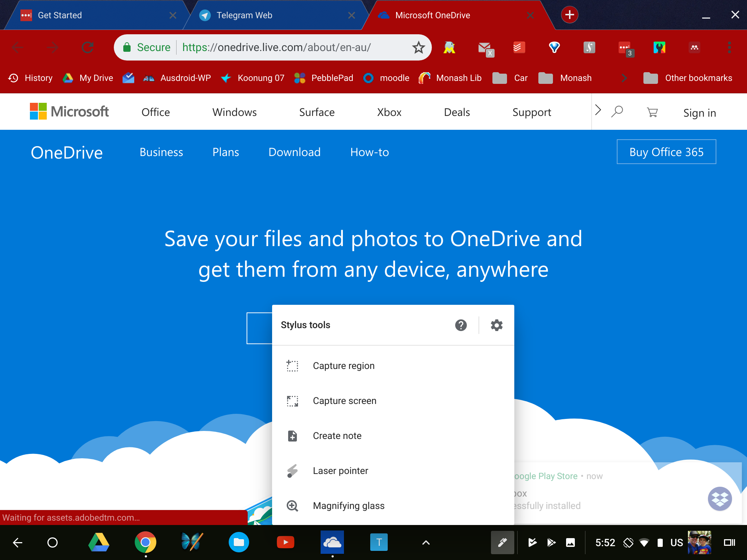Select Capture region tool
Image resolution: width=747 pixels, height=560 pixels.
pyautogui.click(x=393, y=366)
